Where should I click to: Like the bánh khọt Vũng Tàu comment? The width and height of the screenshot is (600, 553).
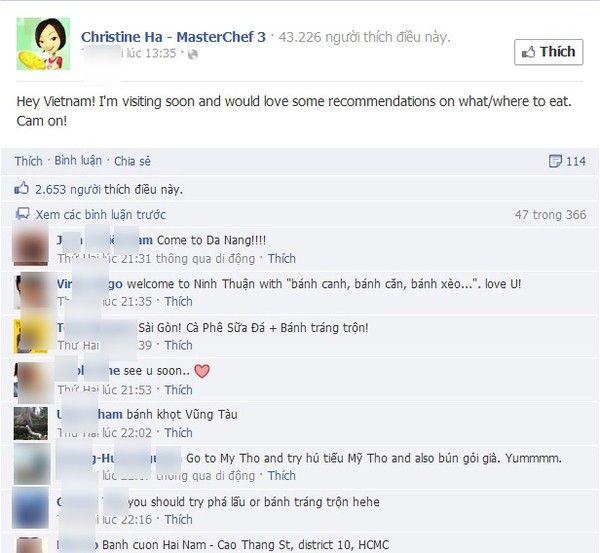[179, 432]
